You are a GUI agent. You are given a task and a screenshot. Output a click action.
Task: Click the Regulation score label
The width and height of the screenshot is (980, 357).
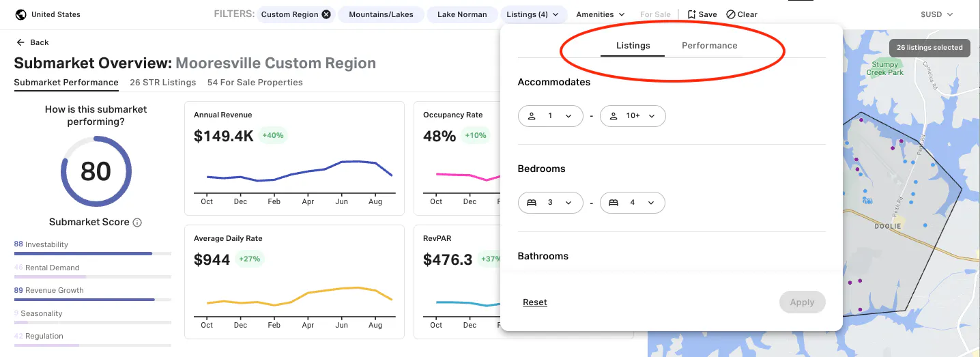[44, 337]
